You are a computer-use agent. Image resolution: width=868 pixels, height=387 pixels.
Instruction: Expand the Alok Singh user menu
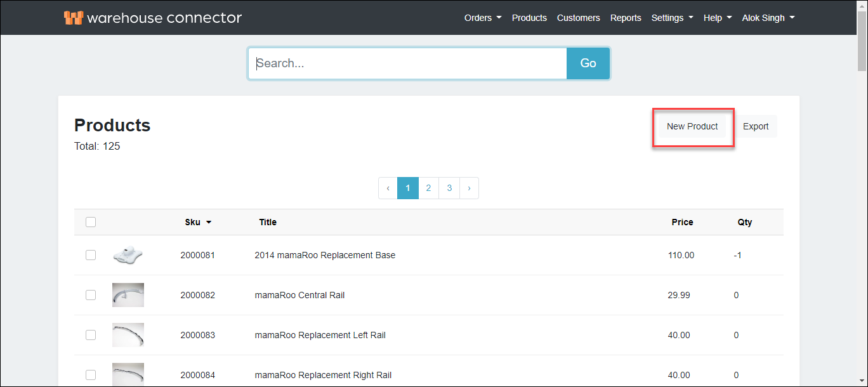click(x=768, y=18)
